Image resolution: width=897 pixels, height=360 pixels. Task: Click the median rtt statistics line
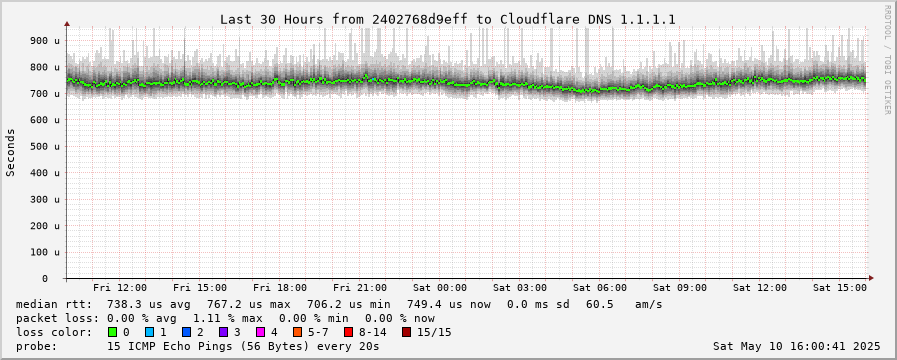tap(339, 304)
